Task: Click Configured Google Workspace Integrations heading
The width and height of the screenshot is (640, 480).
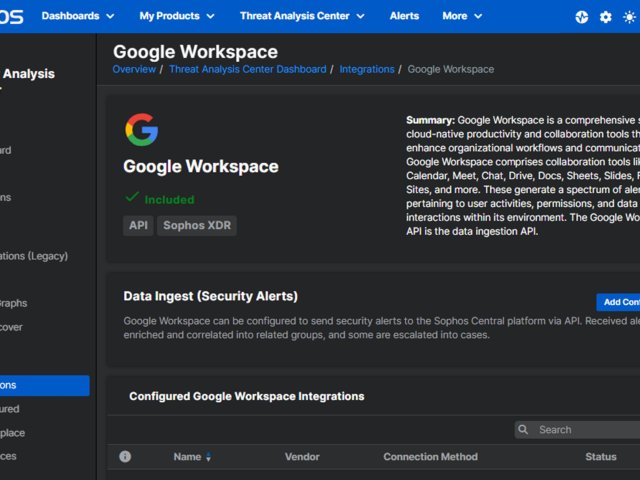Action: [x=247, y=396]
